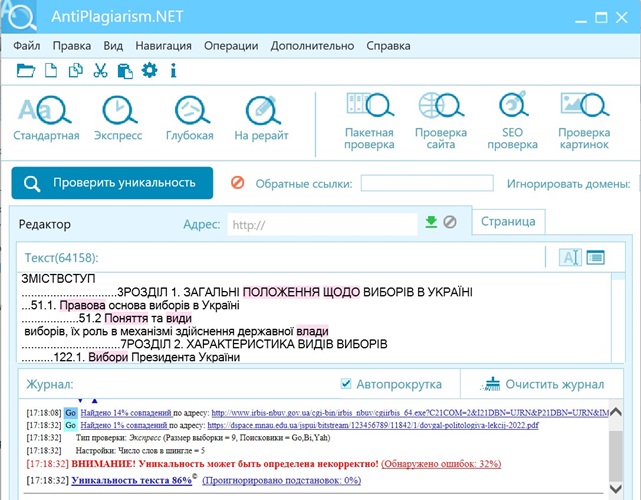Open the irbis-nbuv.gov.ua URL link
This screenshot has height=500, width=641.
click(x=410, y=413)
